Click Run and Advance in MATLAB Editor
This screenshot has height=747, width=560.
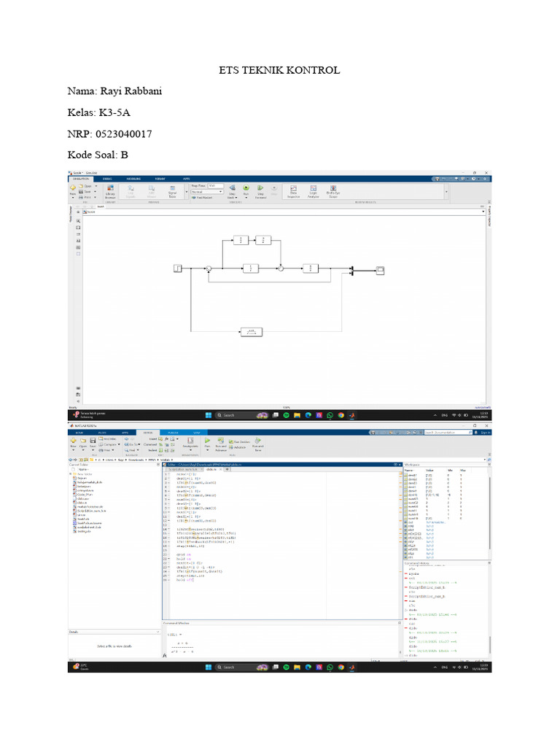(x=221, y=444)
